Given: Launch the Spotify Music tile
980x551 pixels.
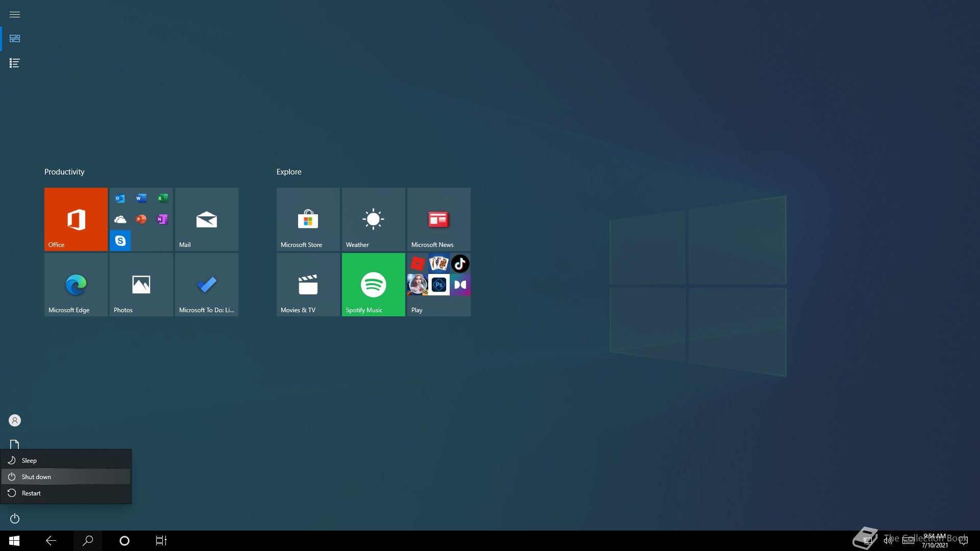Looking at the screenshot, I should click(373, 284).
